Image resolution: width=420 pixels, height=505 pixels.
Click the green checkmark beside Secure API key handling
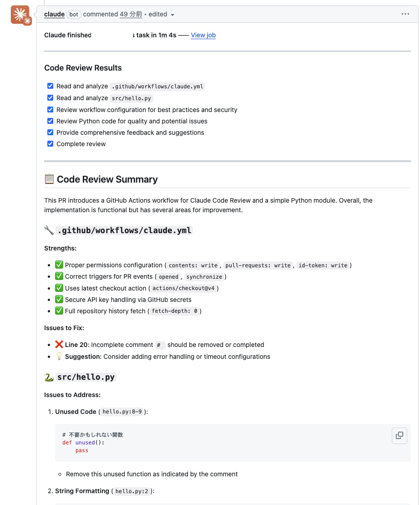pyautogui.click(x=59, y=299)
